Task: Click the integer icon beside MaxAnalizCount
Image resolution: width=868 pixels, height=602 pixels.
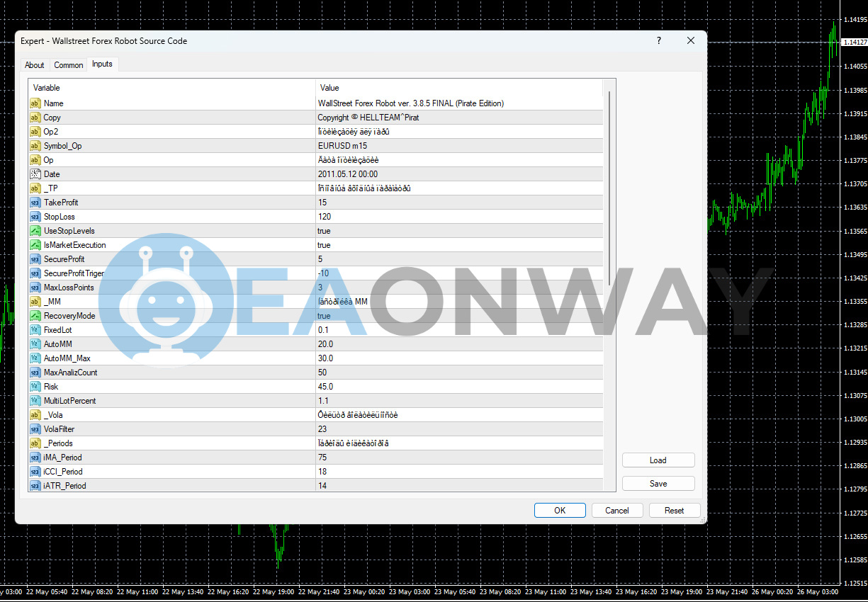Action: coord(35,373)
